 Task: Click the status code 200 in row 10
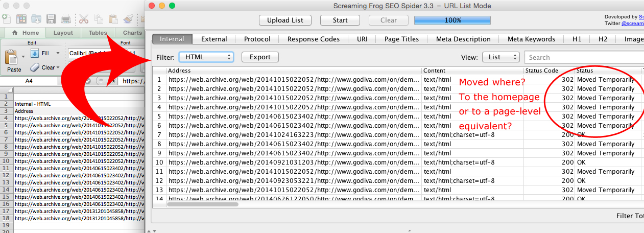[567, 162]
